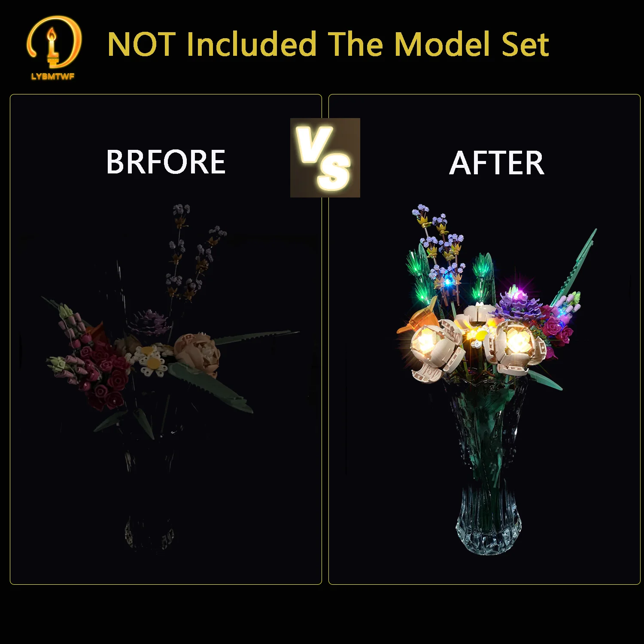Click the green glowing grass stalks
Viewport: 644px width, 644px height.
click(x=421, y=275)
